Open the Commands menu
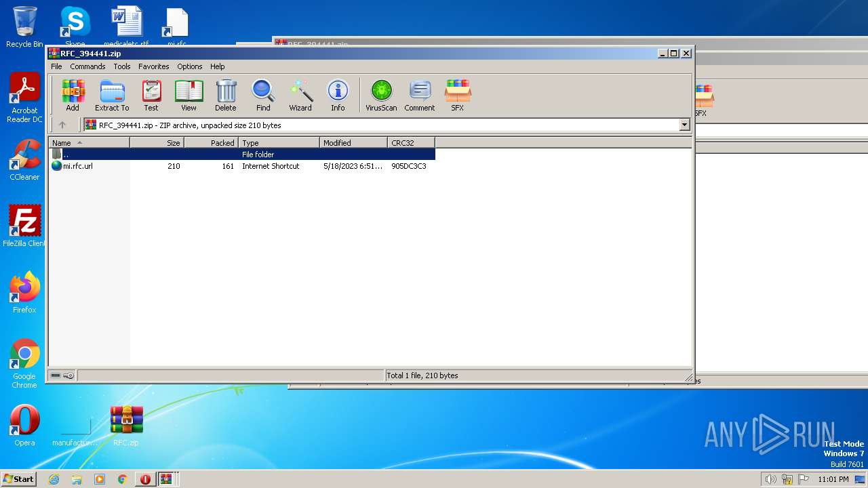The width and height of the screenshot is (868, 488). (x=87, y=66)
